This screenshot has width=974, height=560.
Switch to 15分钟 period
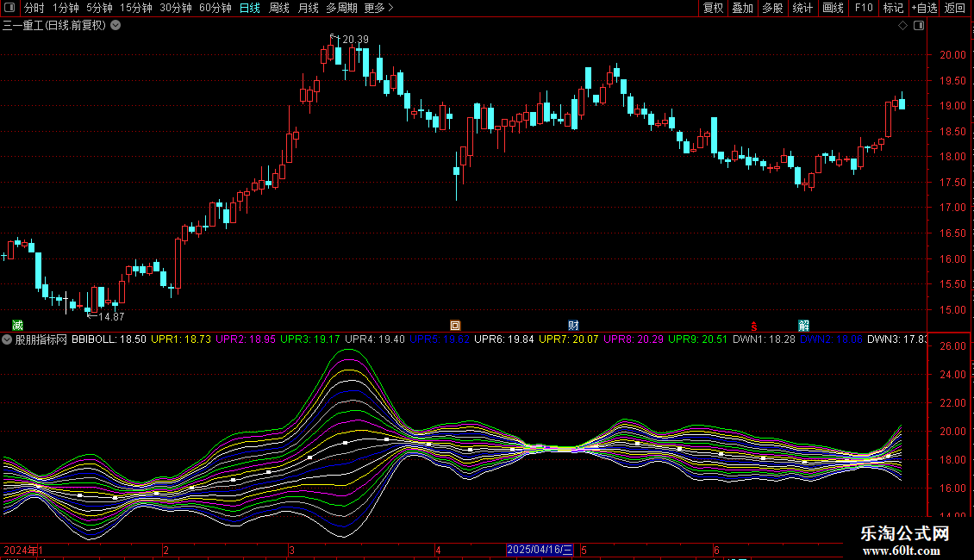tap(136, 8)
